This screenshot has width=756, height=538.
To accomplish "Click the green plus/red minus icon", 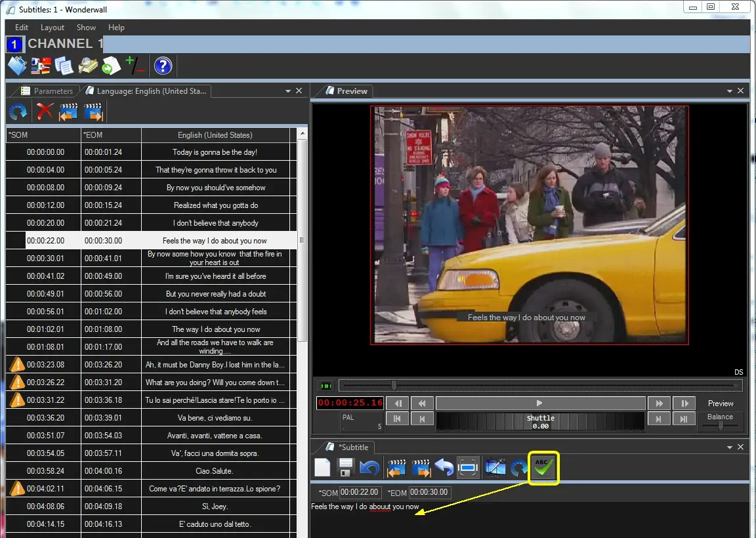I will (135, 66).
